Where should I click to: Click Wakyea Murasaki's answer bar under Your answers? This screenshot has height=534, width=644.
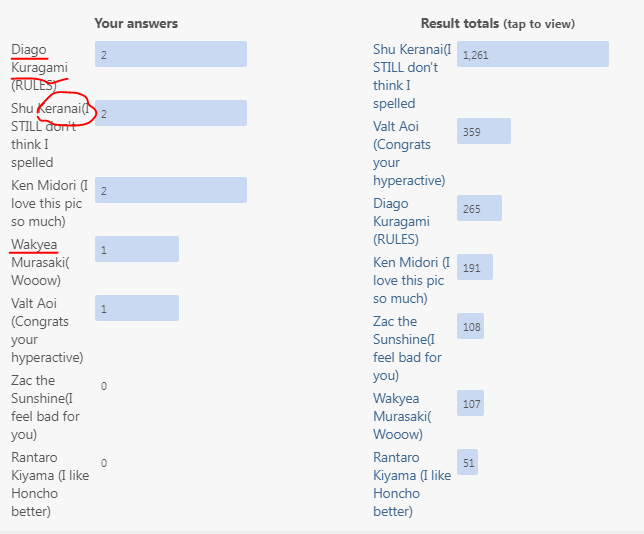(x=137, y=249)
